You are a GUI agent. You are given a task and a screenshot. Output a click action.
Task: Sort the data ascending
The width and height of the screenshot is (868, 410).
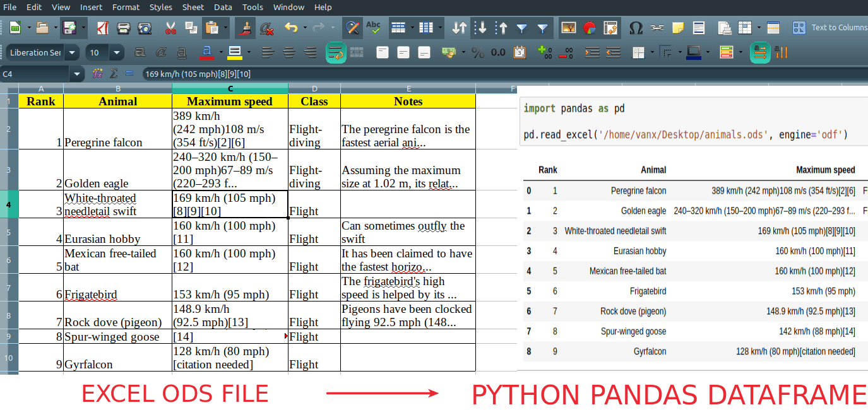[480, 28]
